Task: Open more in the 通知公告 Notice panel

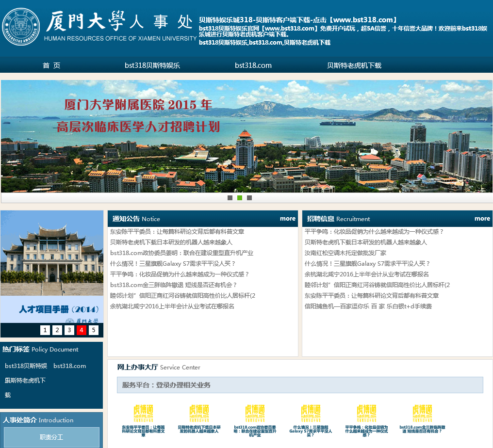Action: click(288, 218)
